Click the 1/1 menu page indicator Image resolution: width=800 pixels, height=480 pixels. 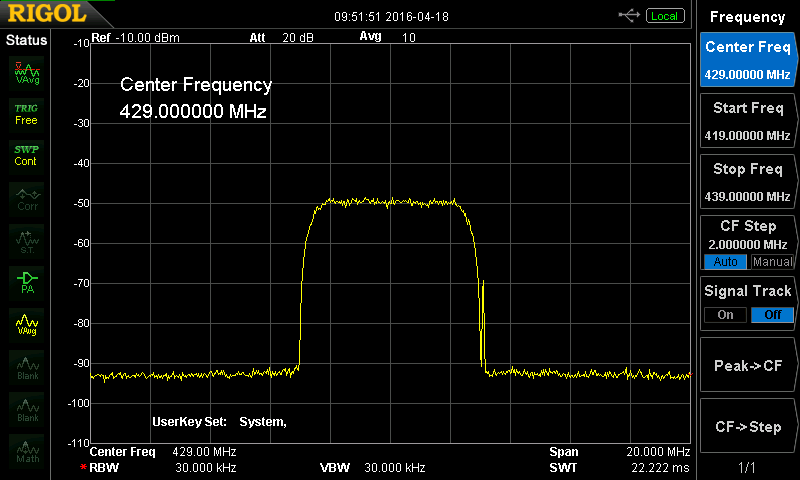[747, 467]
